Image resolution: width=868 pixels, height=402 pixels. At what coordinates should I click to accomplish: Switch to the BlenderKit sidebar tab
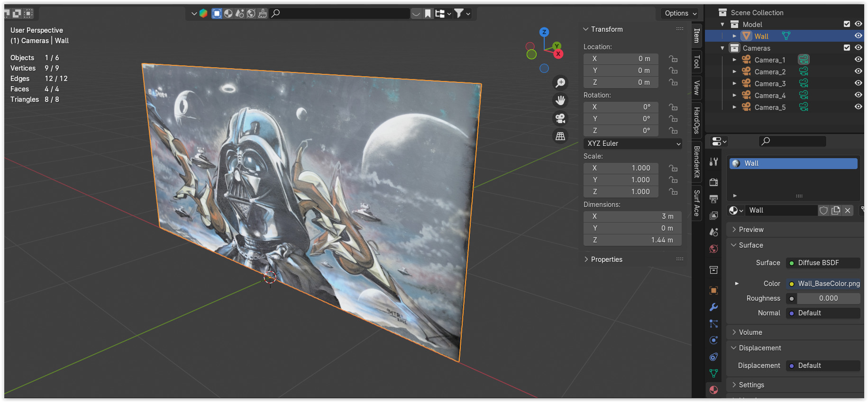pyautogui.click(x=697, y=162)
